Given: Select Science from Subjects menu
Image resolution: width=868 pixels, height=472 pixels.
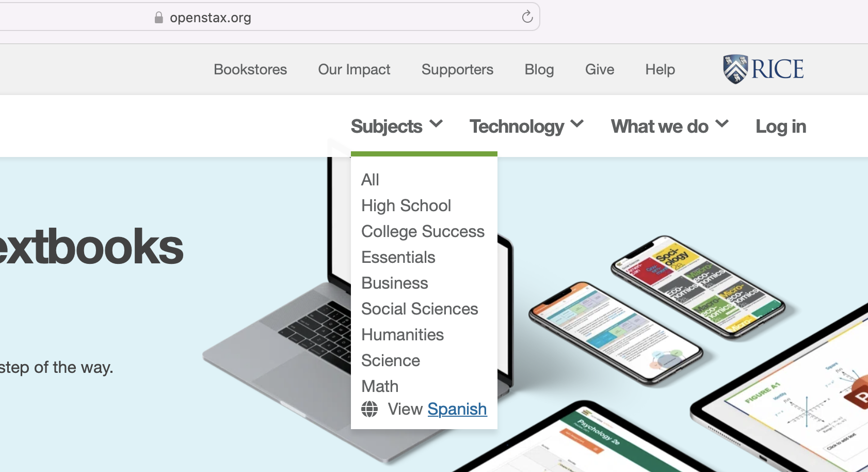Looking at the screenshot, I should [391, 360].
